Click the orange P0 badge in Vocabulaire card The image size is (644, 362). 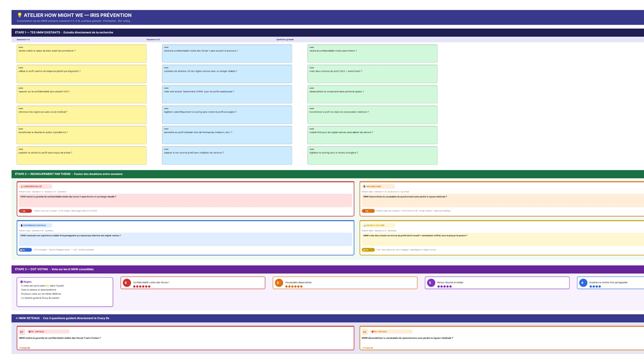[x=368, y=211]
